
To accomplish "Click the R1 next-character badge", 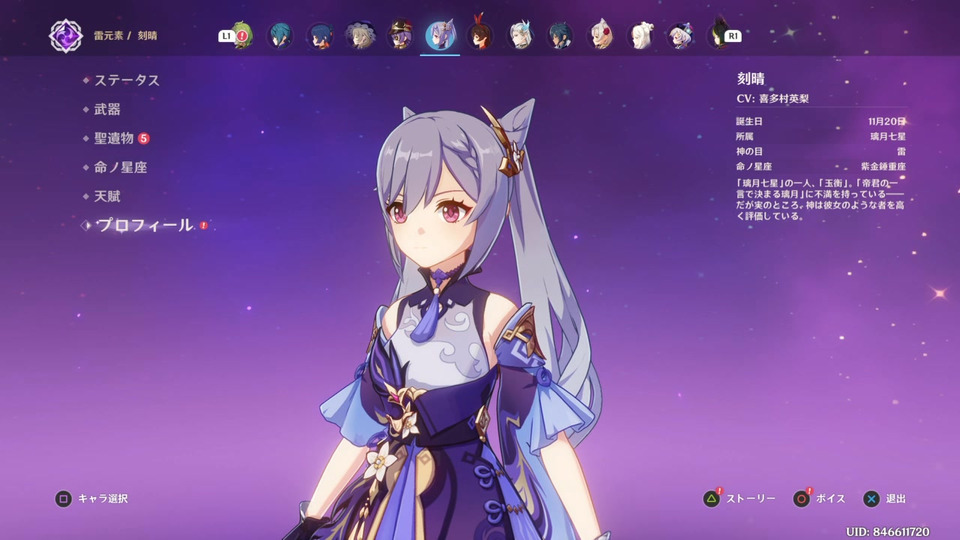I will 733,36.
